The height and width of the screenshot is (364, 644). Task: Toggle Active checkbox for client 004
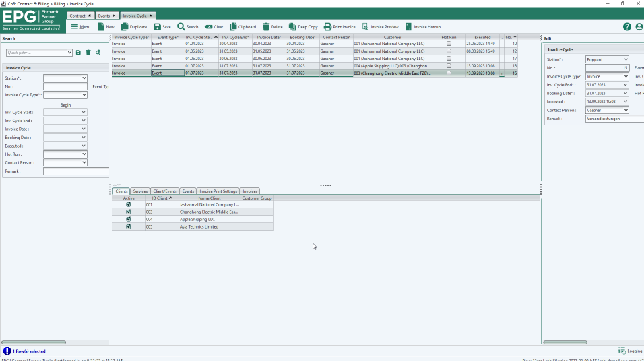128,219
